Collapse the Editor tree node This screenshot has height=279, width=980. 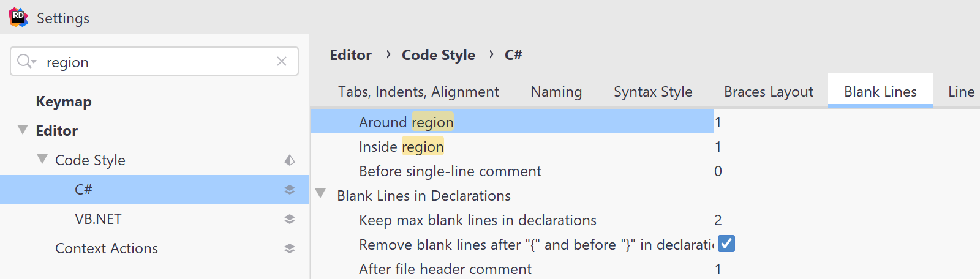click(x=23, y=130)
